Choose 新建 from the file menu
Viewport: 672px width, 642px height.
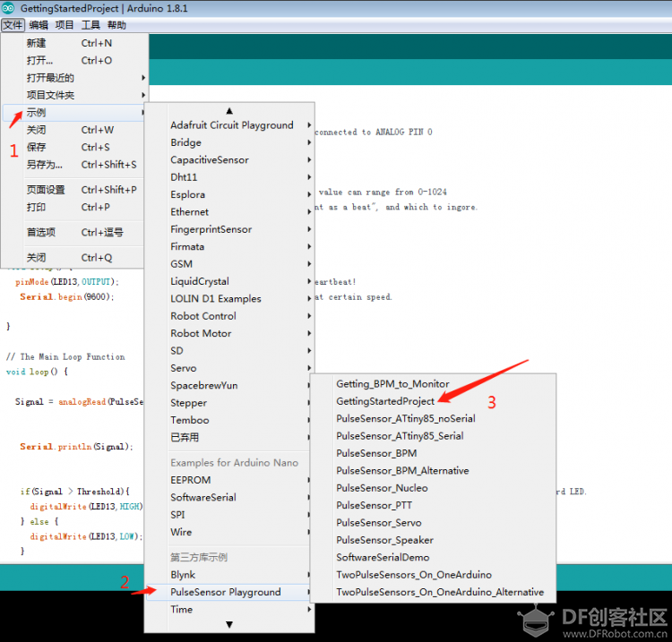[x=73, y=43]
